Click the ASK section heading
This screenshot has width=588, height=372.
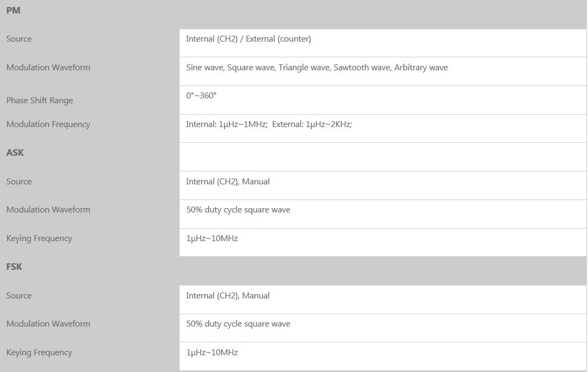coord(15,152)
